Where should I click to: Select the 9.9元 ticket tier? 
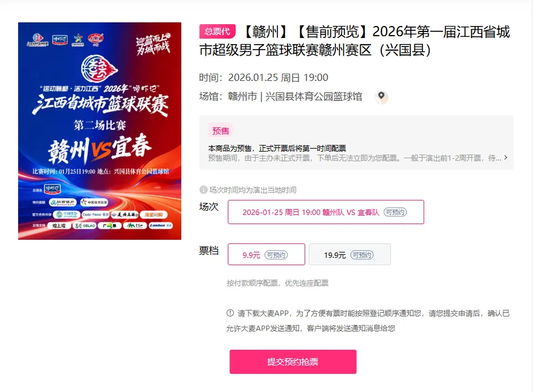coord(266,254)
